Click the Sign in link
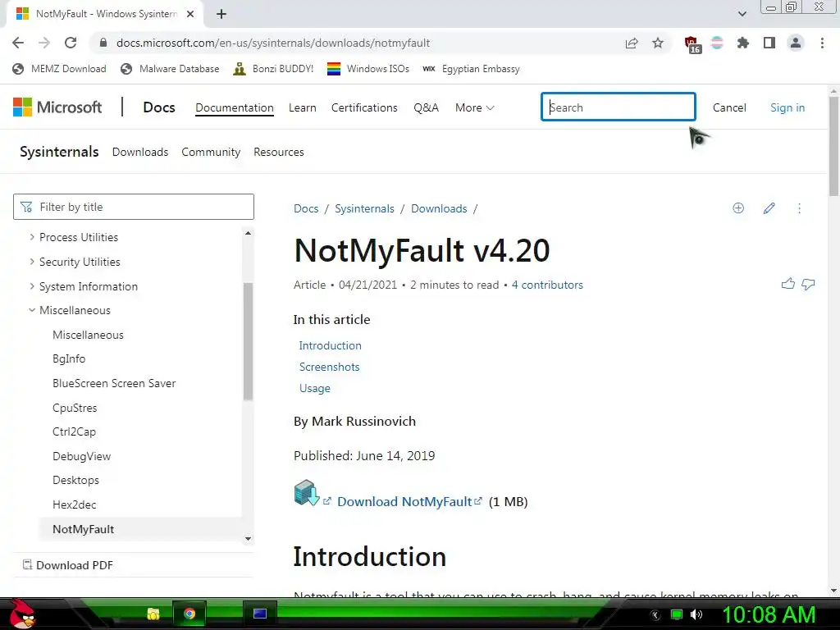 tap(787, 107)
